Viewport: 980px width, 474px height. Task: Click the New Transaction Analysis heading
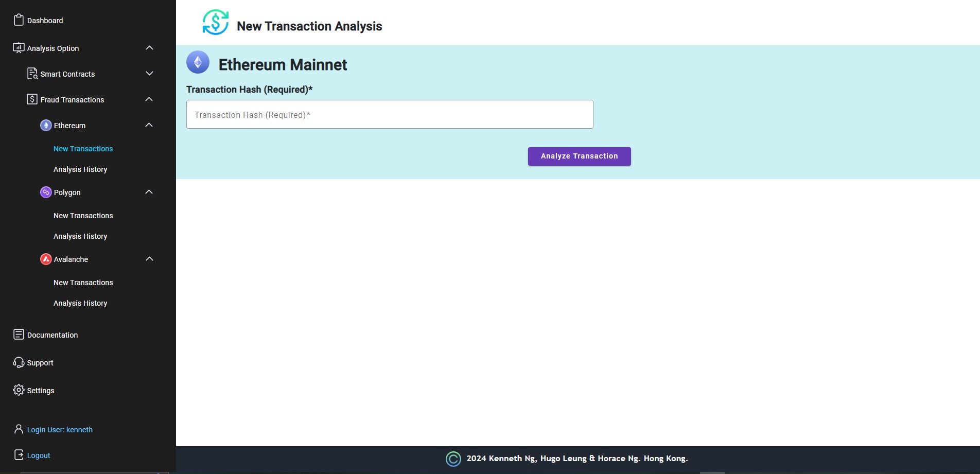click(x=309, y=26)
